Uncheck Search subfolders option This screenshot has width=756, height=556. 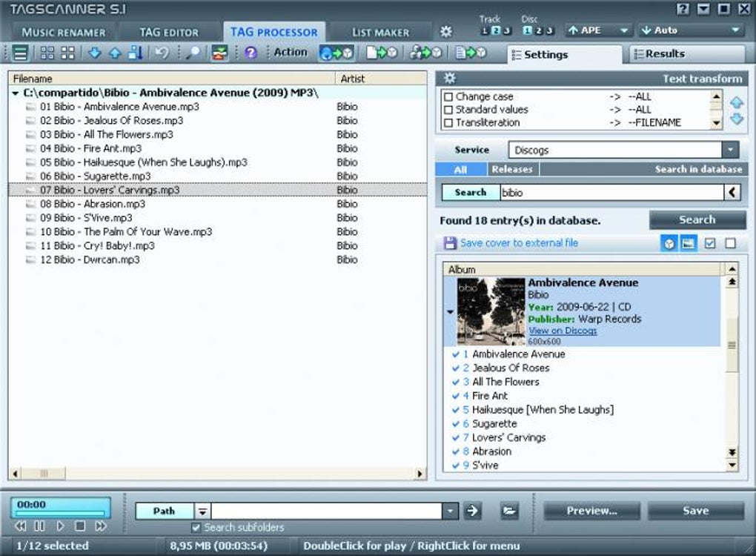click(196, 528)
